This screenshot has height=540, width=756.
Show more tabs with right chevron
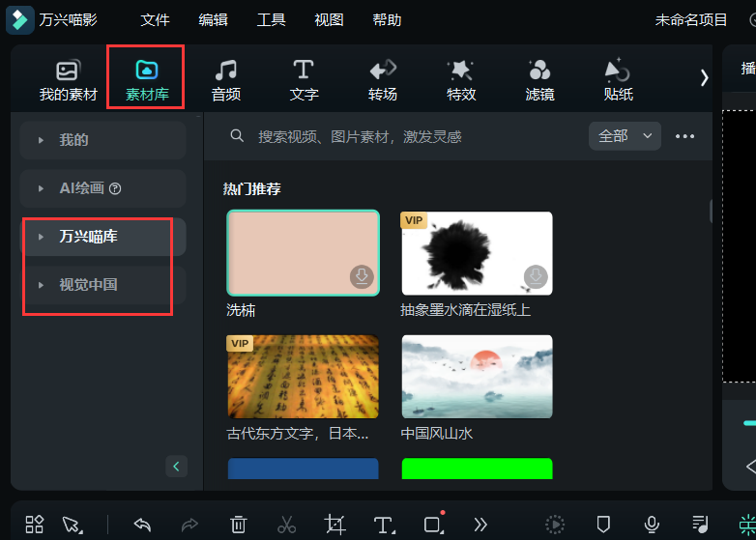[x=704, y=77]
